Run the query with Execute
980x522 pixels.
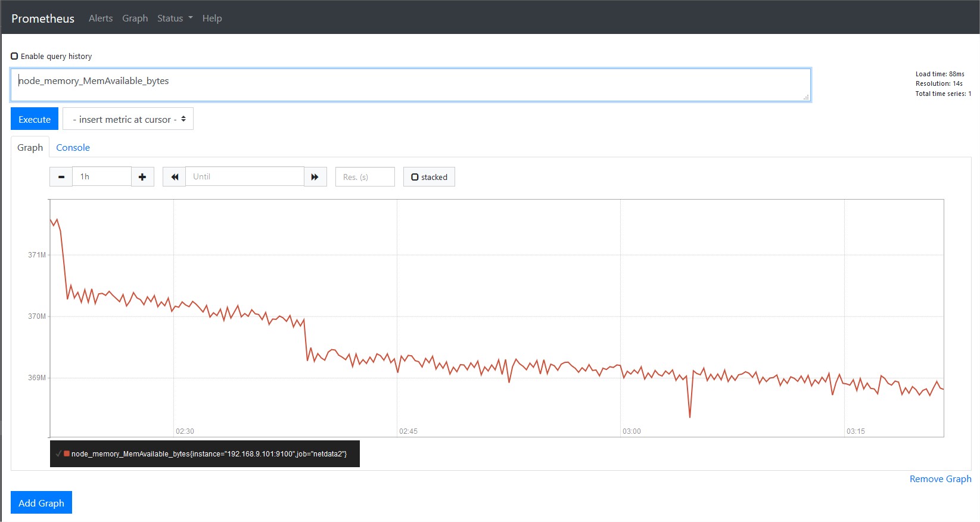pos(35,119)
